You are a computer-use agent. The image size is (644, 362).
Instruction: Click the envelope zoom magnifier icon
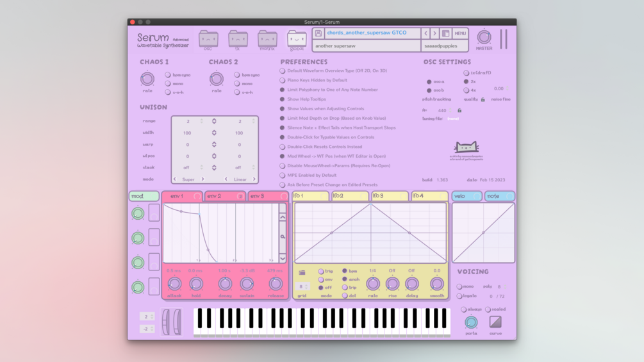click(283, 237)
